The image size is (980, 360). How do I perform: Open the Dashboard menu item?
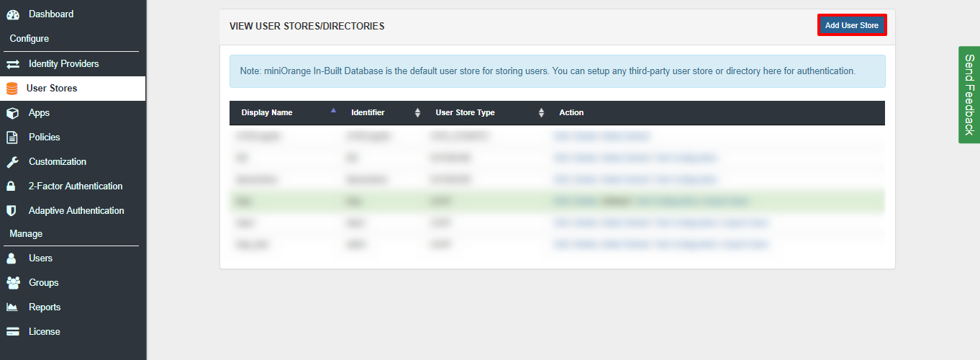(x=51, y=14)
